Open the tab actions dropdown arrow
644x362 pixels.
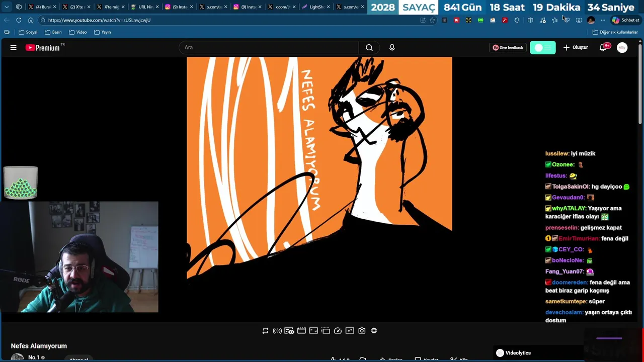(x=7, y=7)
